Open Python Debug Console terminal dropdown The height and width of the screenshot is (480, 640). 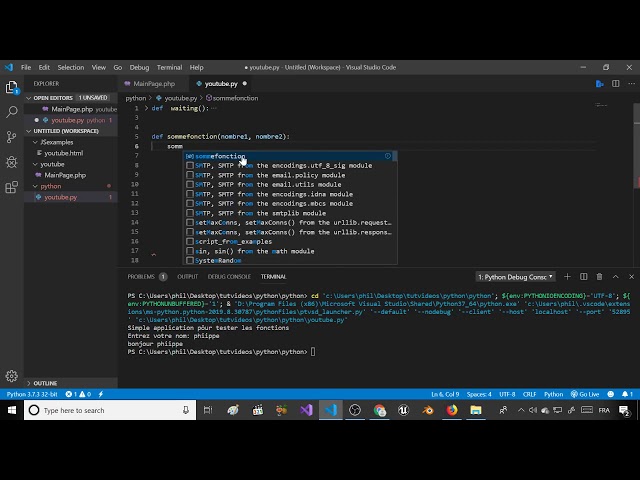click(516, 277)
